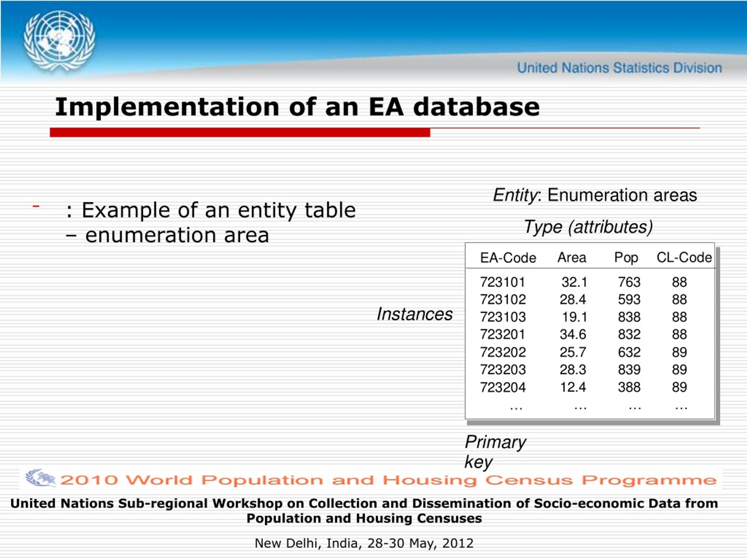Click the text Example of an entity table
This screenshot has height=560, width=747.
tap(219, 210)
